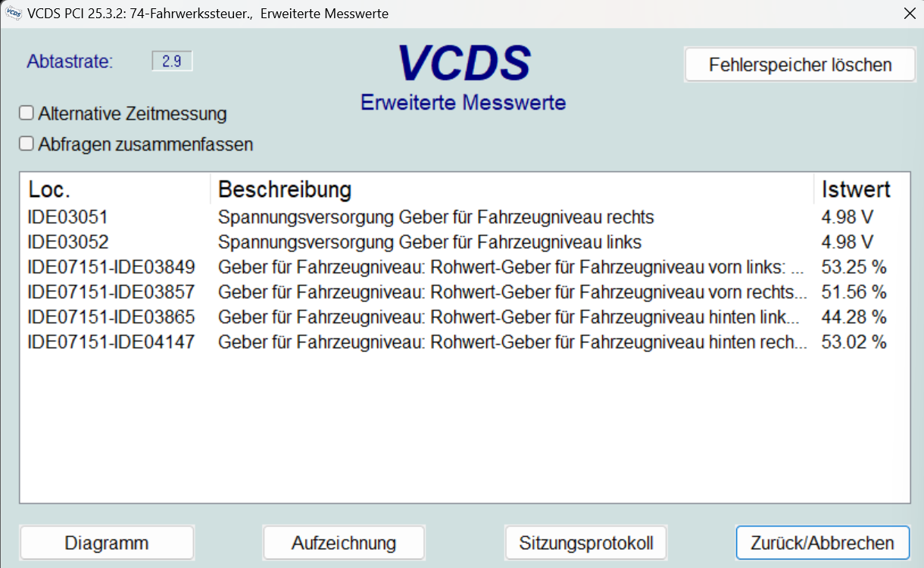Viewport: 924px width, 568px height.
Task: Click description Spannungsversorgung Geber Fahrzeugniveau links
Action: [x=429, y=242]
